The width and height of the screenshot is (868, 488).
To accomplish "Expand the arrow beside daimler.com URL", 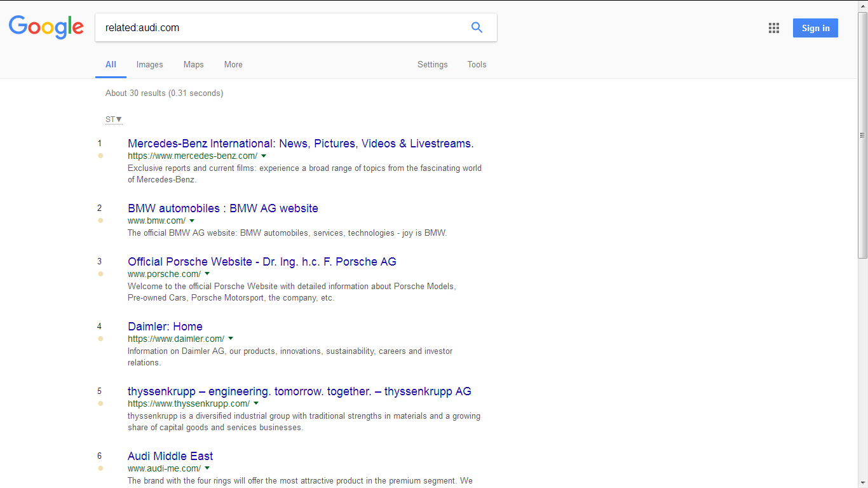I will (x=231, y=339).
